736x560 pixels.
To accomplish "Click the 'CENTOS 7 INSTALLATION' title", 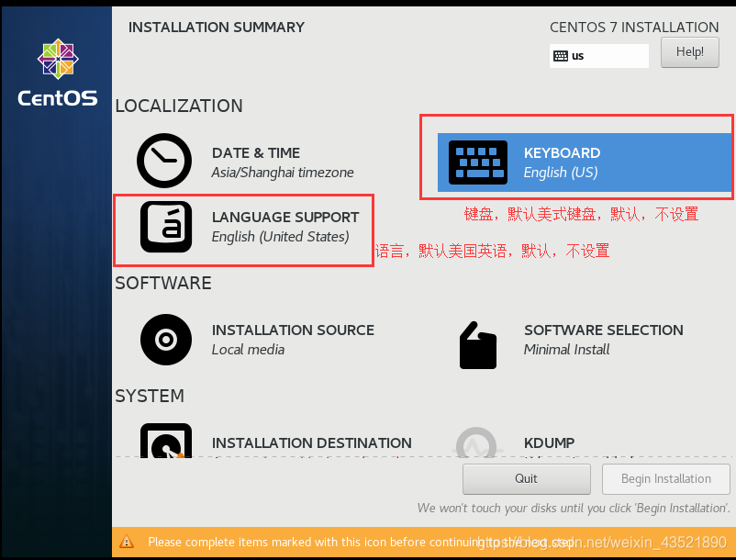I will pos(634,28).
